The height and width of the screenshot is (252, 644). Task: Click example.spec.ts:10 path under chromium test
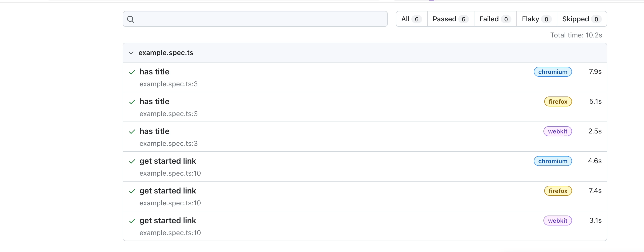tap(170, 173)
